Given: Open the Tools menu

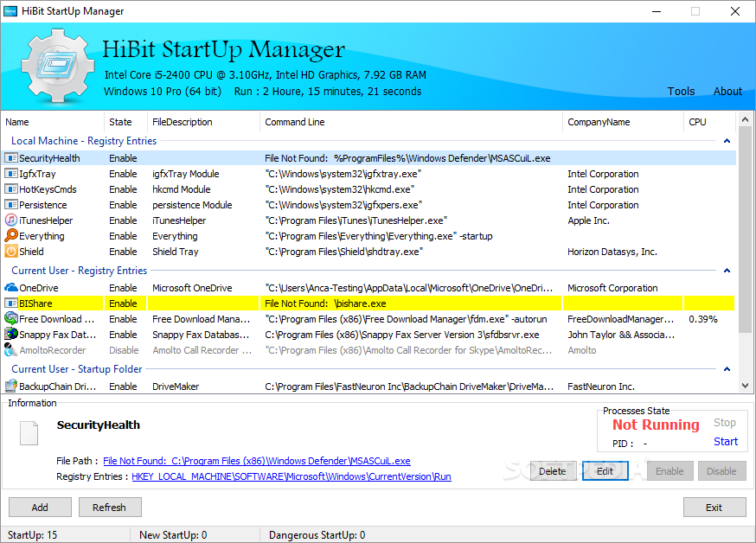Looking at the screenshot, I should pyautogui.click(x=681, y=92).
